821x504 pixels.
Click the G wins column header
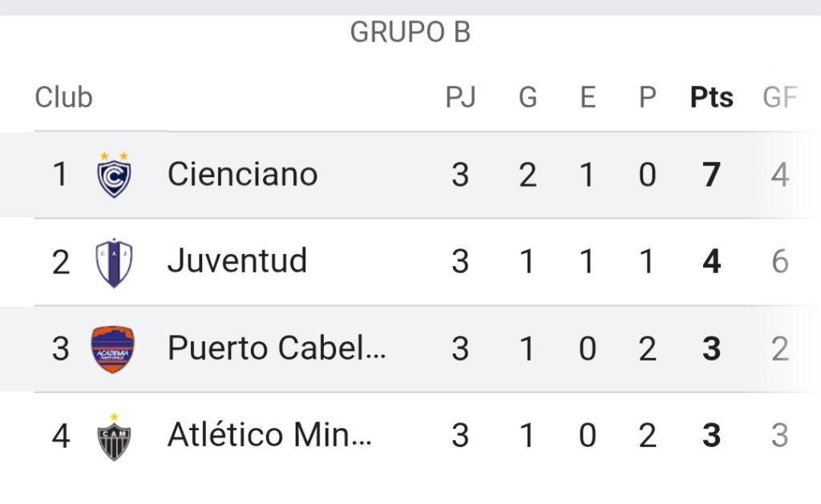[x=528, y=97]
